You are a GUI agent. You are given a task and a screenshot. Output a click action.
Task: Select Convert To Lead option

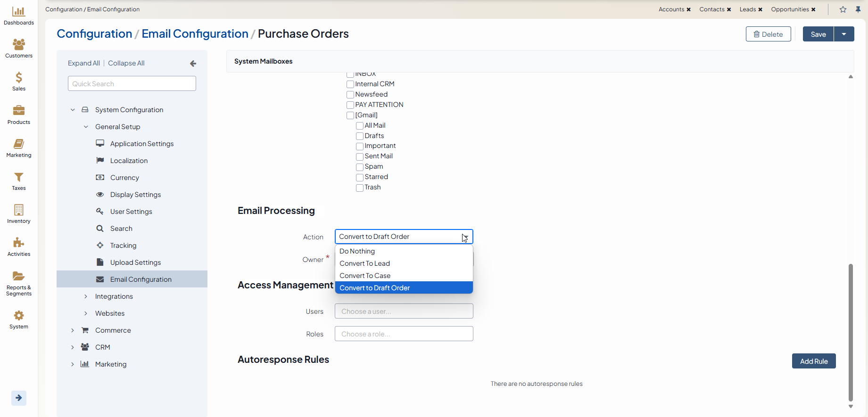(364, 263)
